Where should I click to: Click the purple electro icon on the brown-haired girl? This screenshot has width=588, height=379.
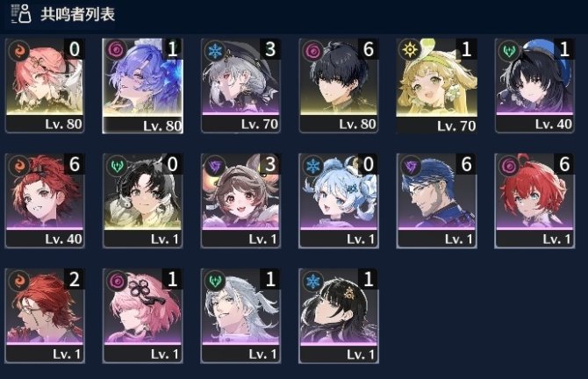pyautogui.click(x=214, y=165)
